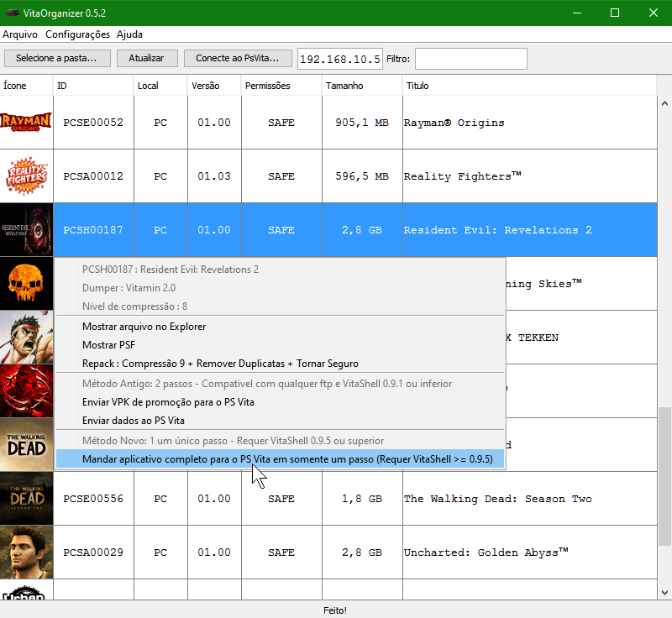This screenshot has height=618, width=672.
Task: Click the scroll up arrow
Action: click(x=664, y=103)
